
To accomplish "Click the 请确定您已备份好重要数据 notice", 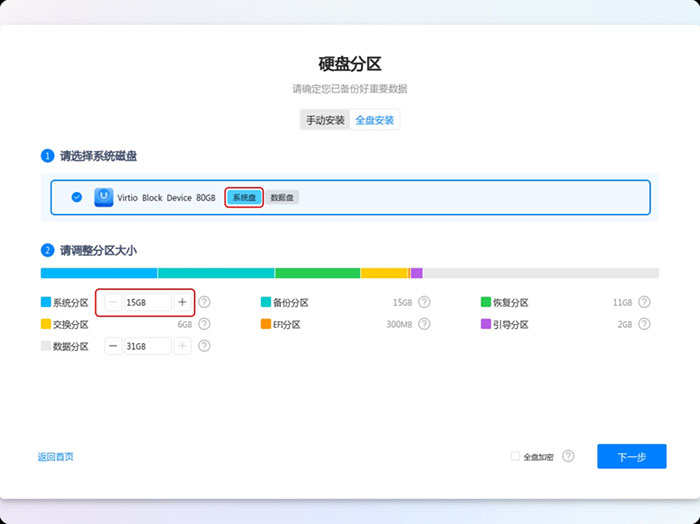I will pyautogui.click(x=350, y=89).
